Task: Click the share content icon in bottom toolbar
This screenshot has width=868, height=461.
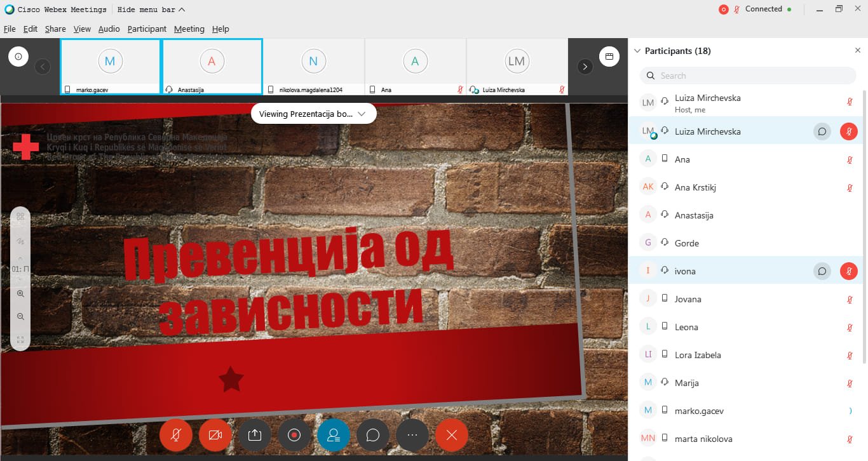Action: pos(255,435)
